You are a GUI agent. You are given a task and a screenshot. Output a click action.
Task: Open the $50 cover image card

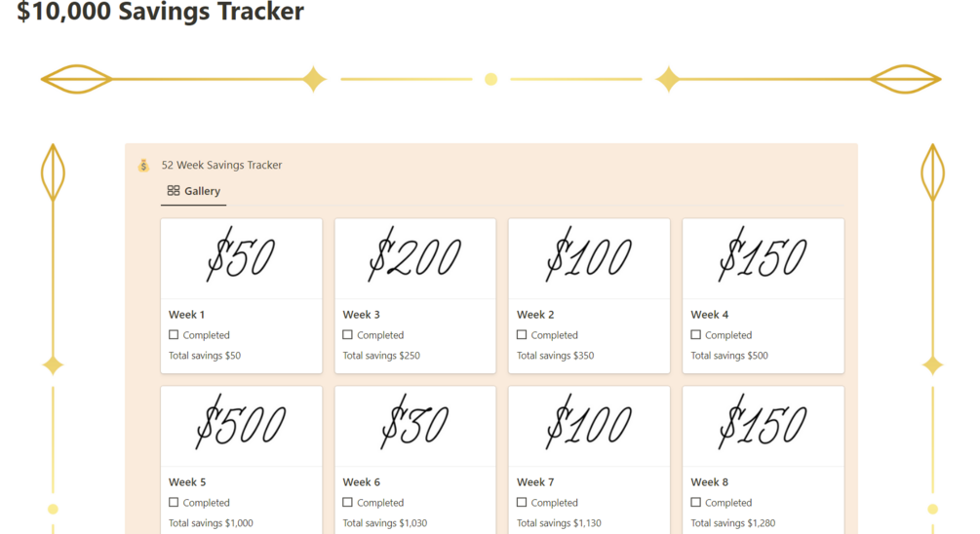[x=241, y=258]
